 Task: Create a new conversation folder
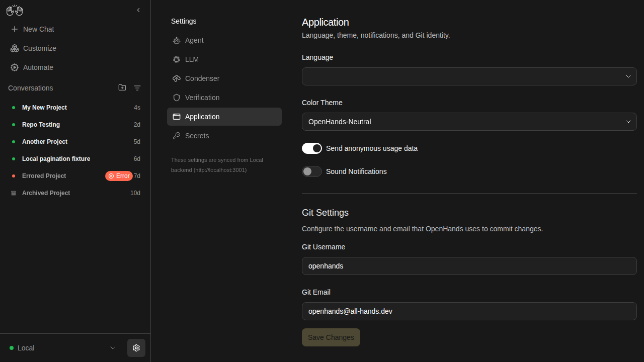pos(122,87)
